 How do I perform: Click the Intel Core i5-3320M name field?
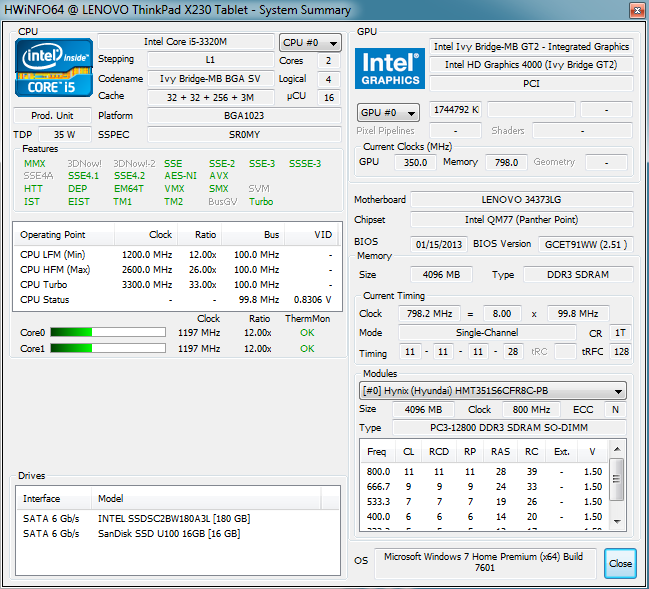[186, 42]
